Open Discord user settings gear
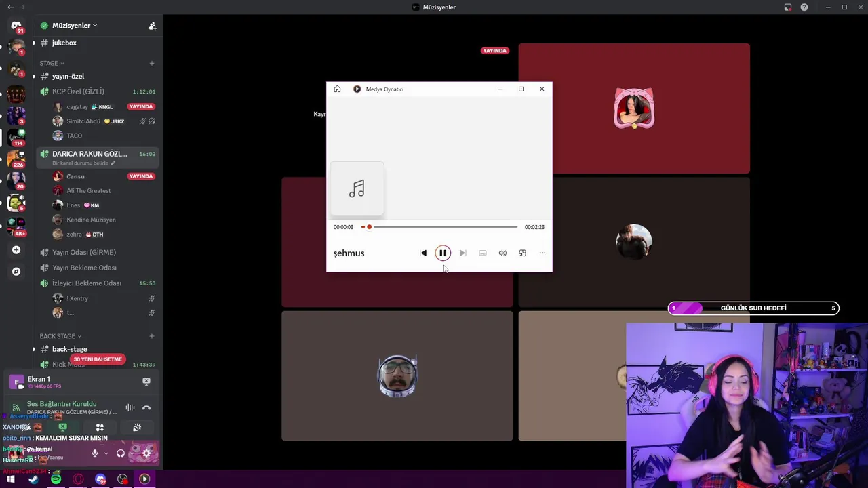868x488 pixels. (146, 453)
